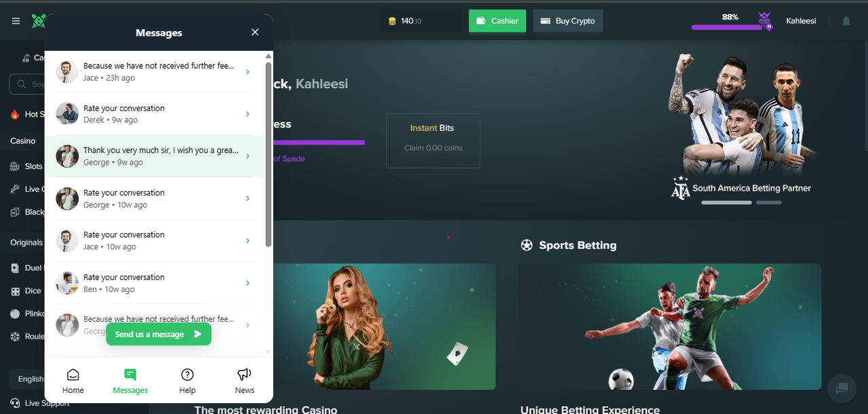
Task: Click the Hot flame sidebar icon
Action: click(15, 114)
